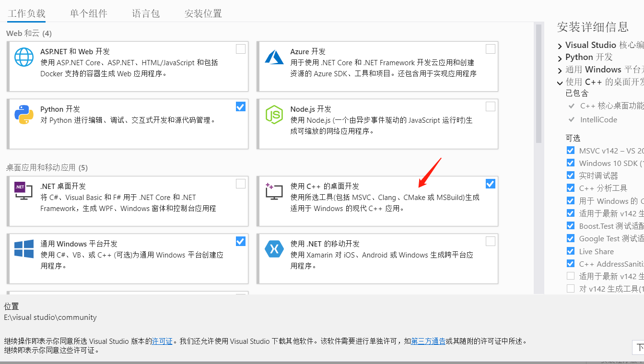The image size is (644, 364).
Task: Uncheck the Google Test 测试适配器 component
Action: pos(571,238)
